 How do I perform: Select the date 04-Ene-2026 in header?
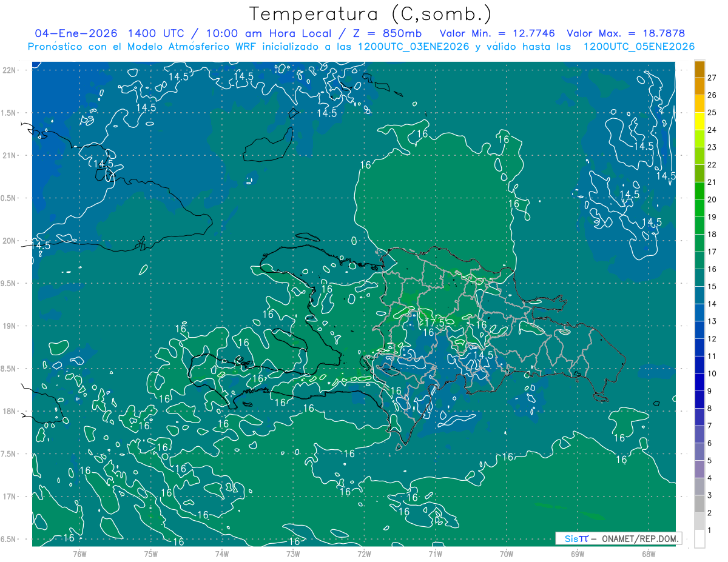click(x=75, y=33)
